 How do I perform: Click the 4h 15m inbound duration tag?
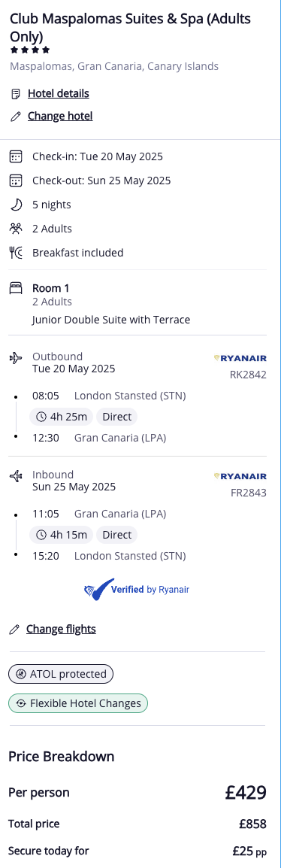click(62, 535)
